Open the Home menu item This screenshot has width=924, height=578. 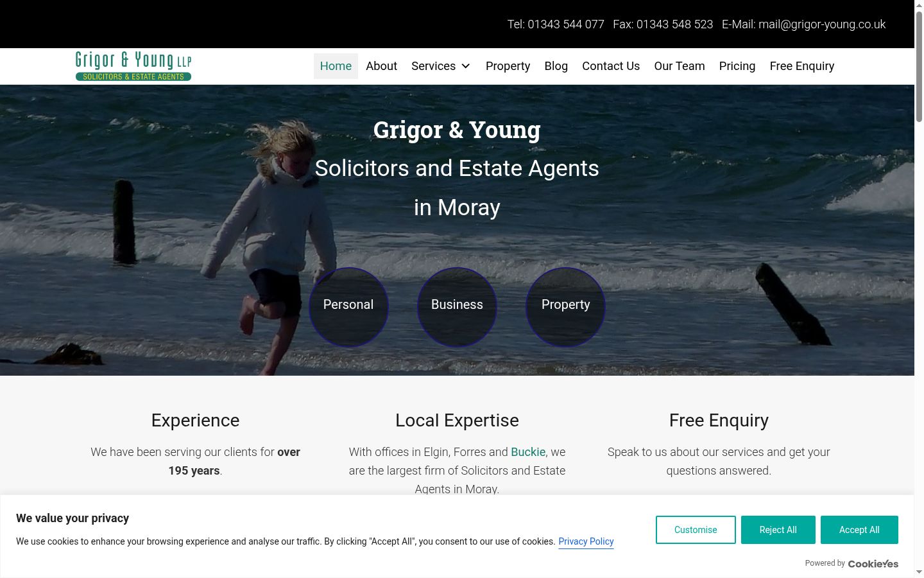point(336,66)
